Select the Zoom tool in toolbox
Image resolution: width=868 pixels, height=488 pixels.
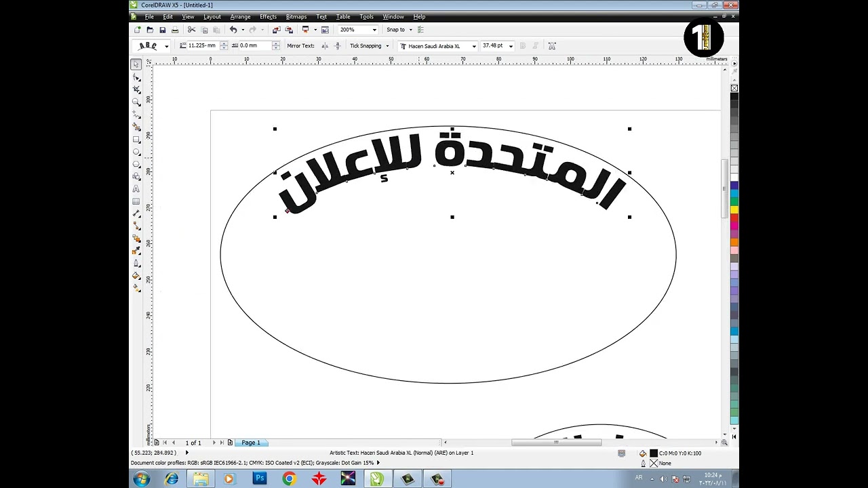pos(136,102)
